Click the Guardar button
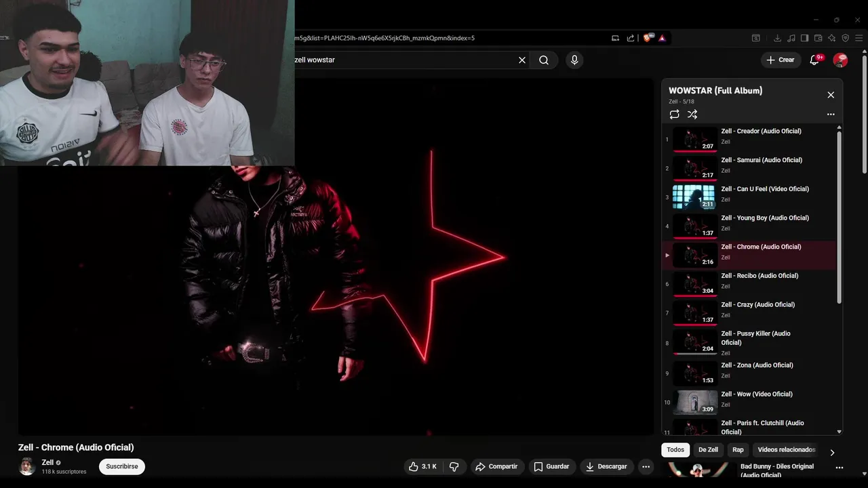868x488 pixels. (x=551, y=466)
